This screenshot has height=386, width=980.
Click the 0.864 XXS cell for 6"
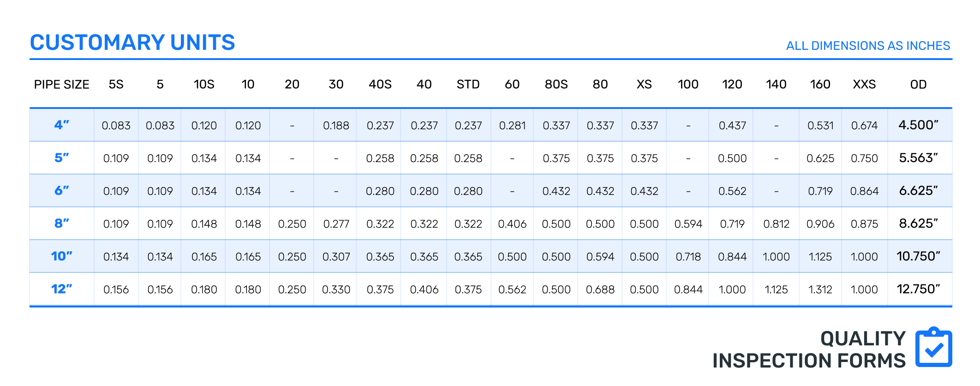[x=864, y=191]
